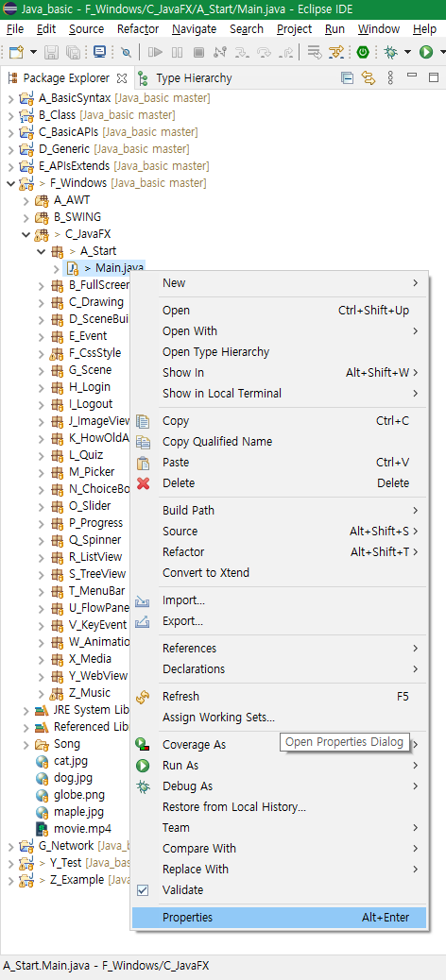Collapse the F_Windows project
The image size is (446, 980).
pos(9,183)
